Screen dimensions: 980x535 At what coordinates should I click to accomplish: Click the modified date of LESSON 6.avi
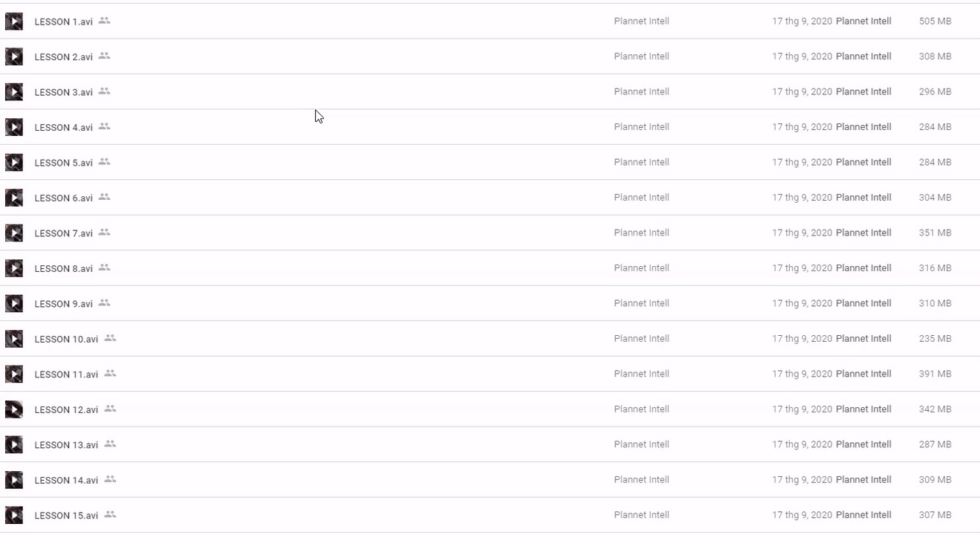802,198
